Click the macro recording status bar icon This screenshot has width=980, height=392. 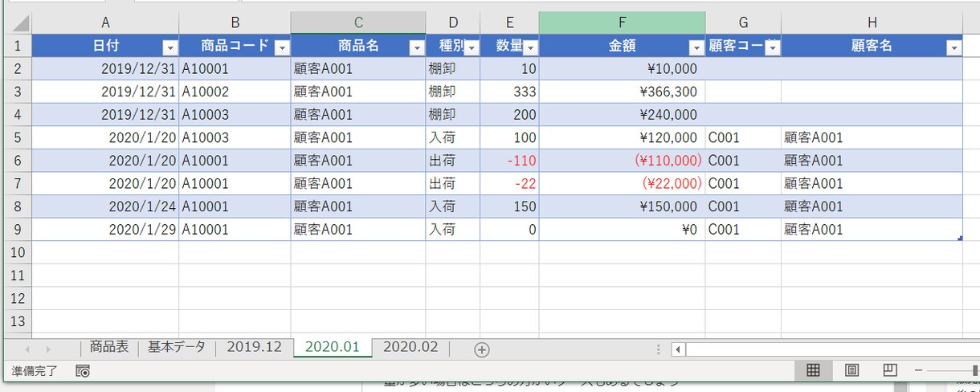point(82,371)
